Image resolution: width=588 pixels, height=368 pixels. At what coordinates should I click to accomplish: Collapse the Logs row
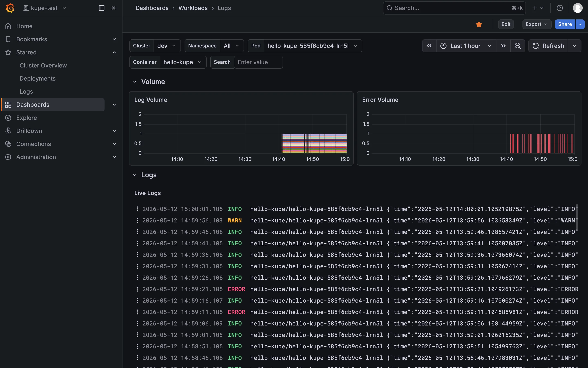[x=135, y=175]
